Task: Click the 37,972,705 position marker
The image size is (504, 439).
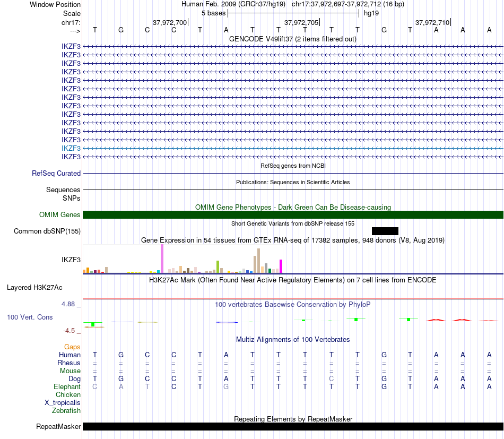Action: pos(301,22)
